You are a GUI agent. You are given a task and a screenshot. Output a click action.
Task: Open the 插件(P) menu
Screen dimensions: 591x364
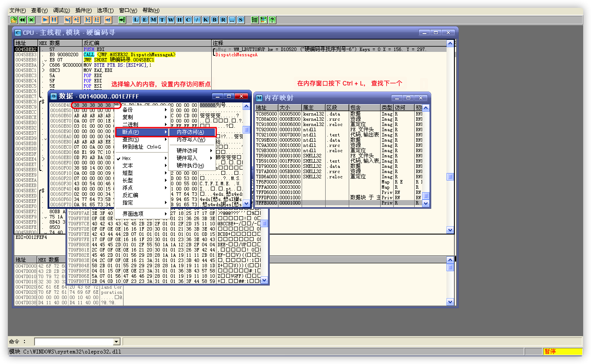pyautogui.click(x=83, y=10)
